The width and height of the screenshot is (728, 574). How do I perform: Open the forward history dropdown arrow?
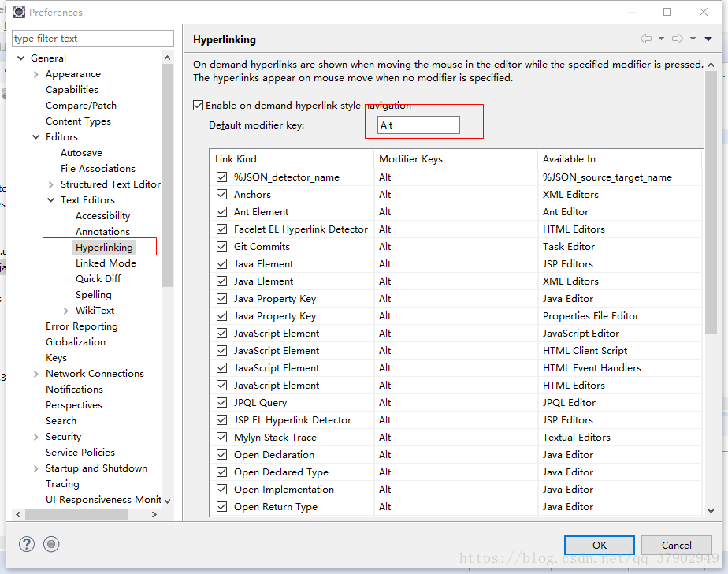[693, 39]
